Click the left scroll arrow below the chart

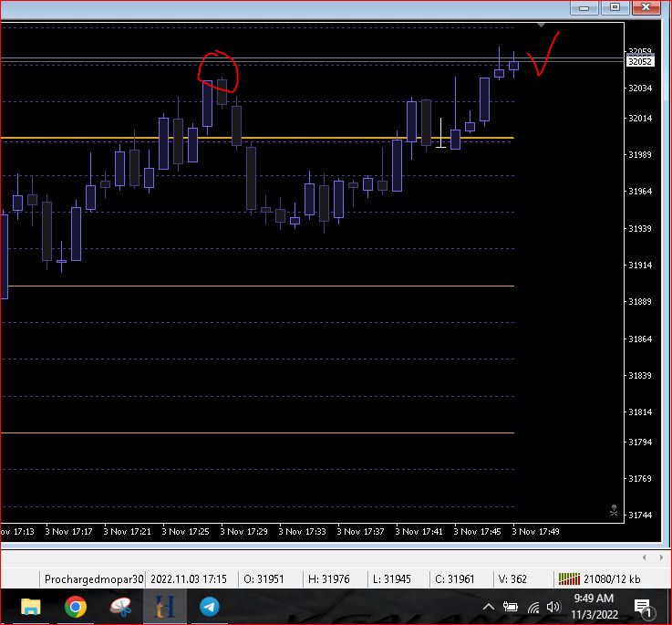(645, 557)
